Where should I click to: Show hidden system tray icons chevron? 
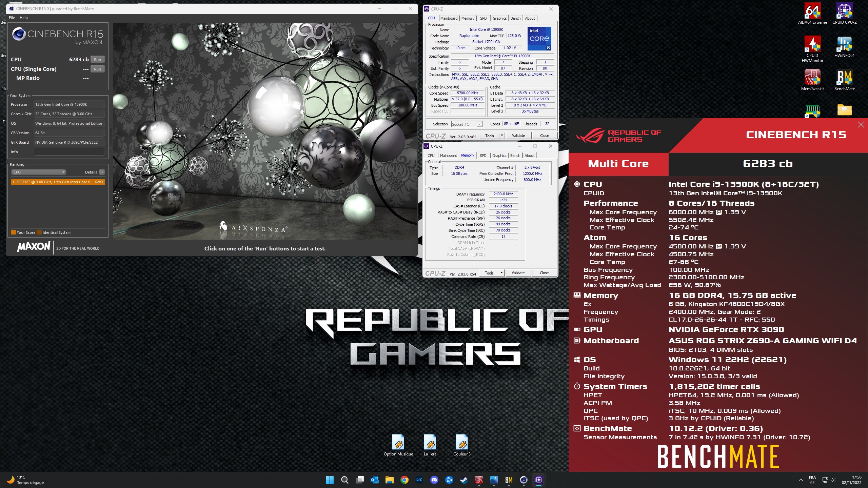click(801, 480)
